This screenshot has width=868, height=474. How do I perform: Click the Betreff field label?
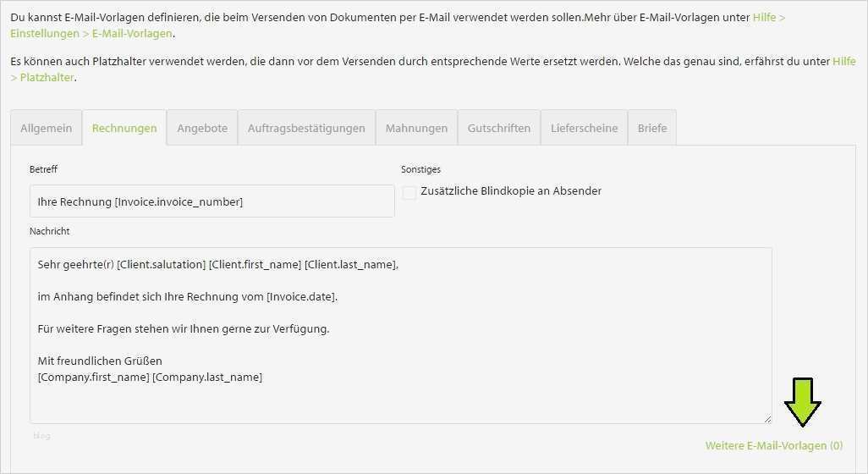click(x=43, y=169)
